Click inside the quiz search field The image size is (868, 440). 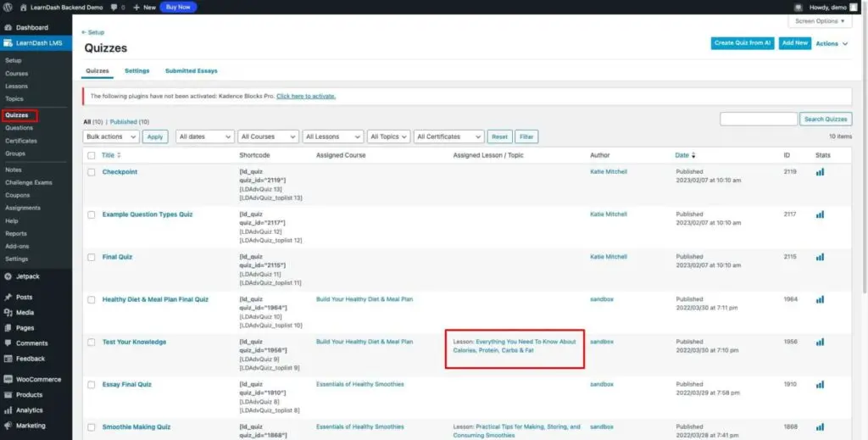759,119
